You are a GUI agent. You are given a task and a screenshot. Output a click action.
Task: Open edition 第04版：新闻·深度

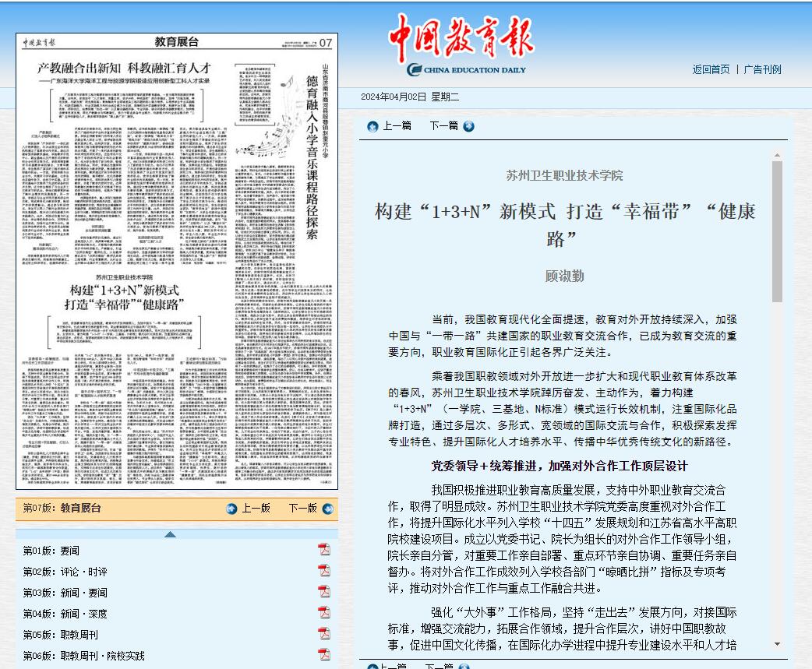point(65,614)
